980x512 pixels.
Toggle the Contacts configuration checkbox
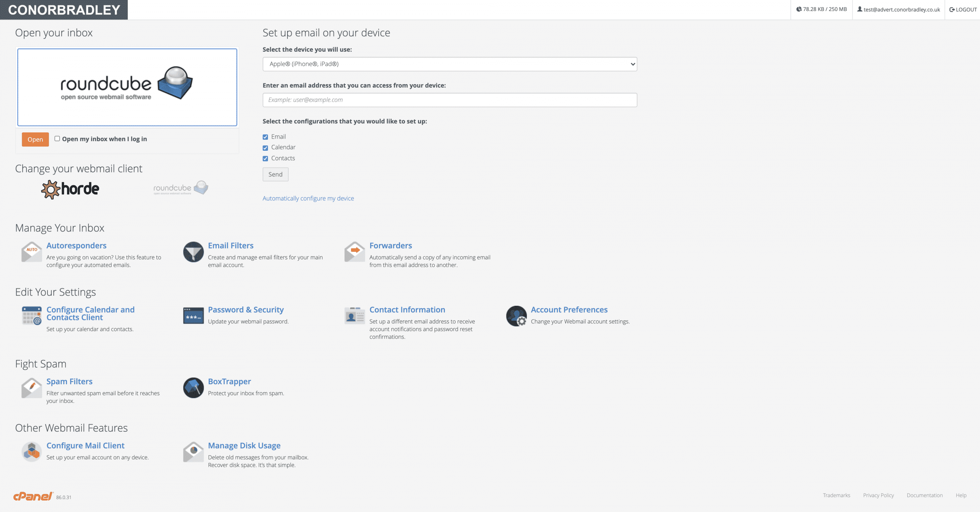point(265,158)
